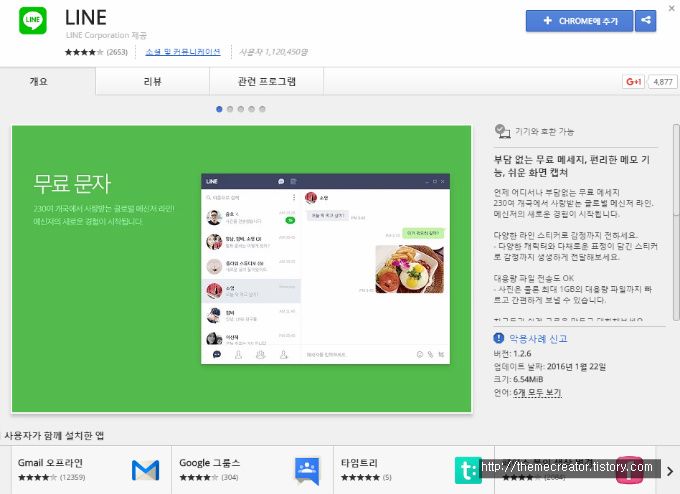Open the Gmail 오프라인 app card
The image size is (680, 494).
pos(91,470)
